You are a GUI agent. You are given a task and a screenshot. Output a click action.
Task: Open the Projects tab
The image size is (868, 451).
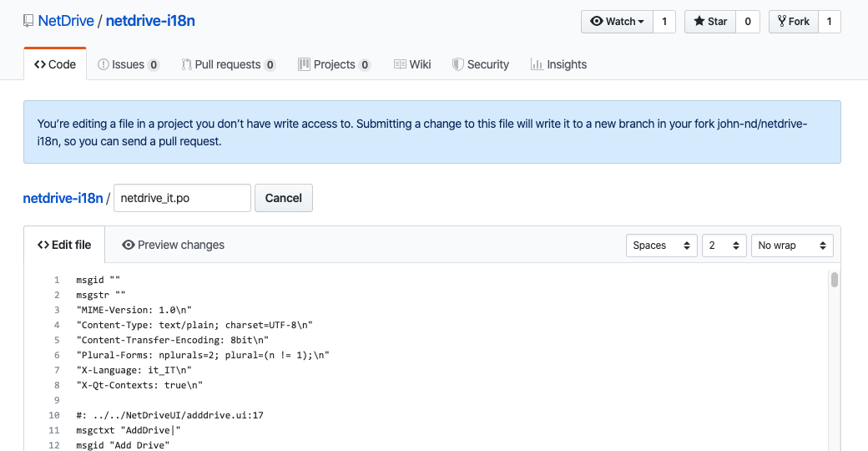(334, 64)
